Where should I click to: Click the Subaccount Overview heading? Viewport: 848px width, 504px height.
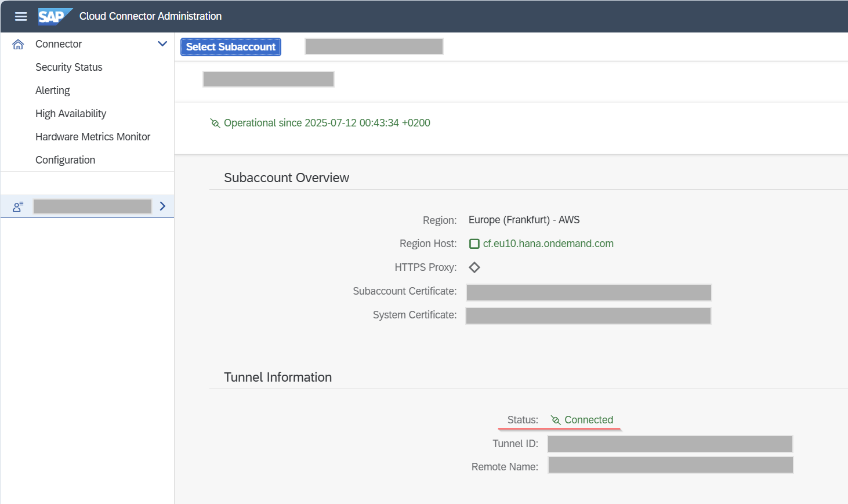pyautogui.click(x=287, y=177)
